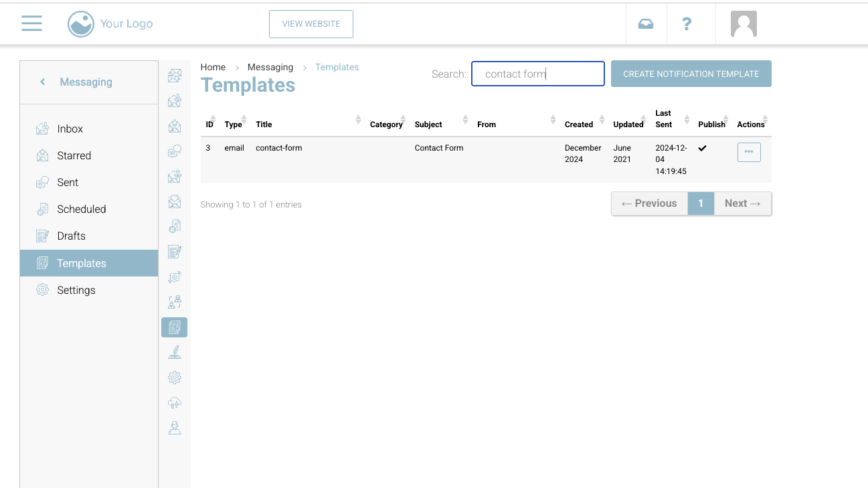Open the hamburger menu icon
This screenshot has width=868, height=488.
point(31,23)
